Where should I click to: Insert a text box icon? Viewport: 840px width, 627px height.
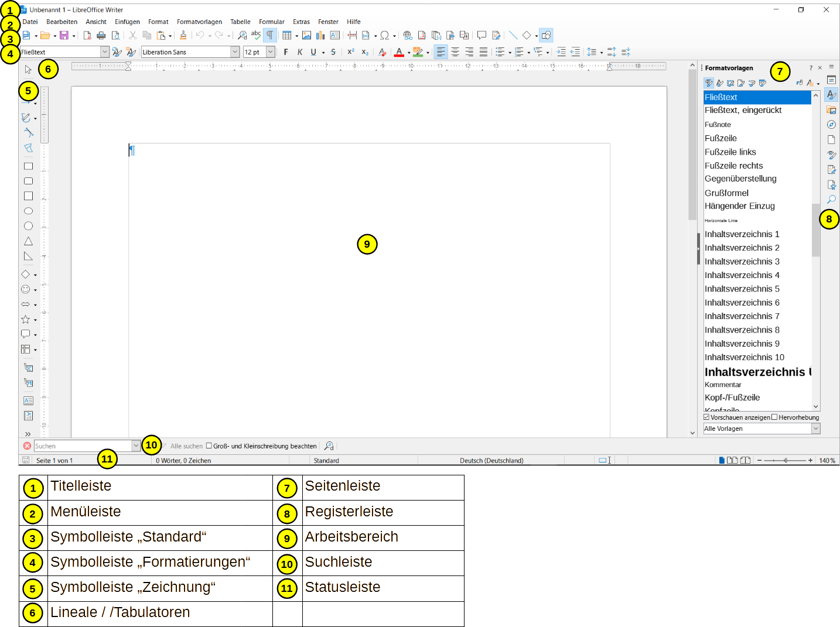point(335,36)
